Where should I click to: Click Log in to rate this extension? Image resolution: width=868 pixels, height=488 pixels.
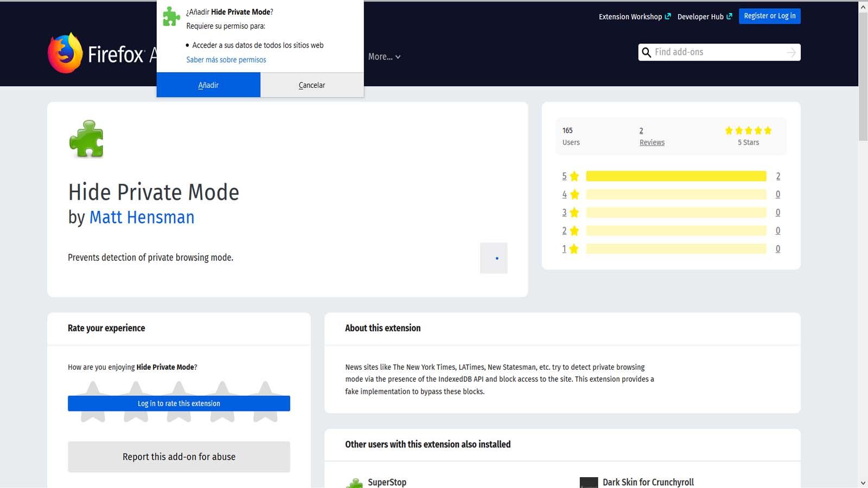pos(179,403)
